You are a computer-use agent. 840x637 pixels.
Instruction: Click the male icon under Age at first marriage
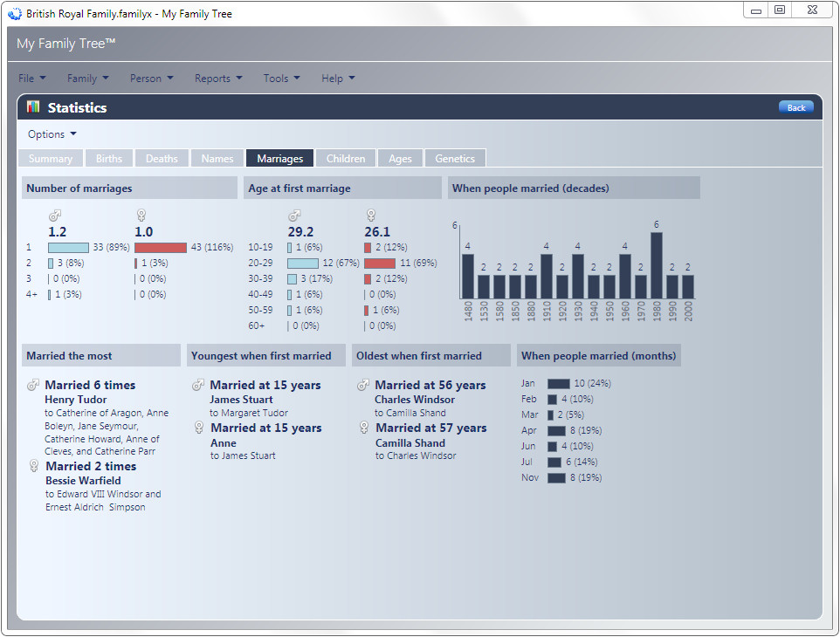[x=294, y=216]
